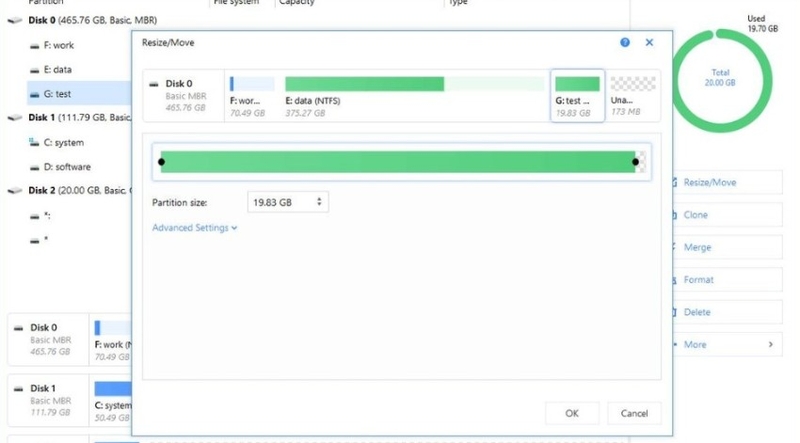Select the F: work partition block in dialog
The width and height of the screenshot is (800, 443).
[252, 96]
